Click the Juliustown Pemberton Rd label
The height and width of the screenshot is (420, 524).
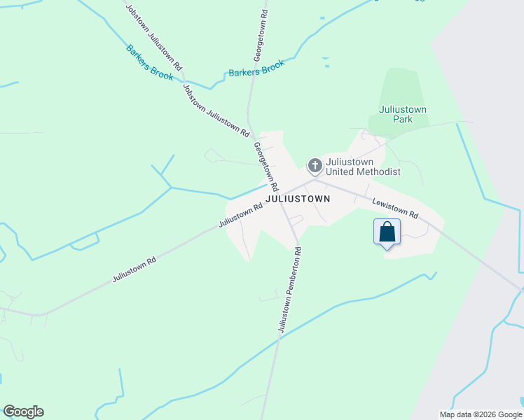tap(290, 290)
